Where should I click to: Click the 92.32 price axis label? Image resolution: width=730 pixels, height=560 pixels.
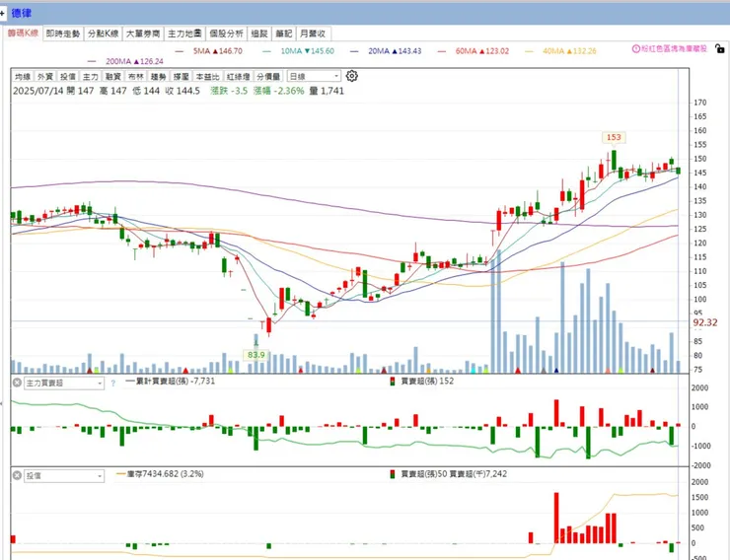point(705,322)
